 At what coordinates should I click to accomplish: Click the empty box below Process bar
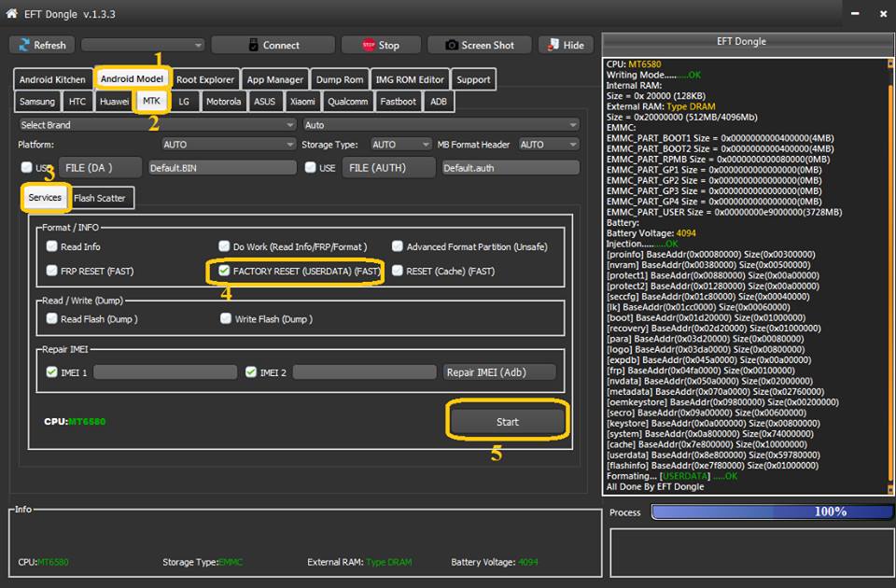pos(752,553)
